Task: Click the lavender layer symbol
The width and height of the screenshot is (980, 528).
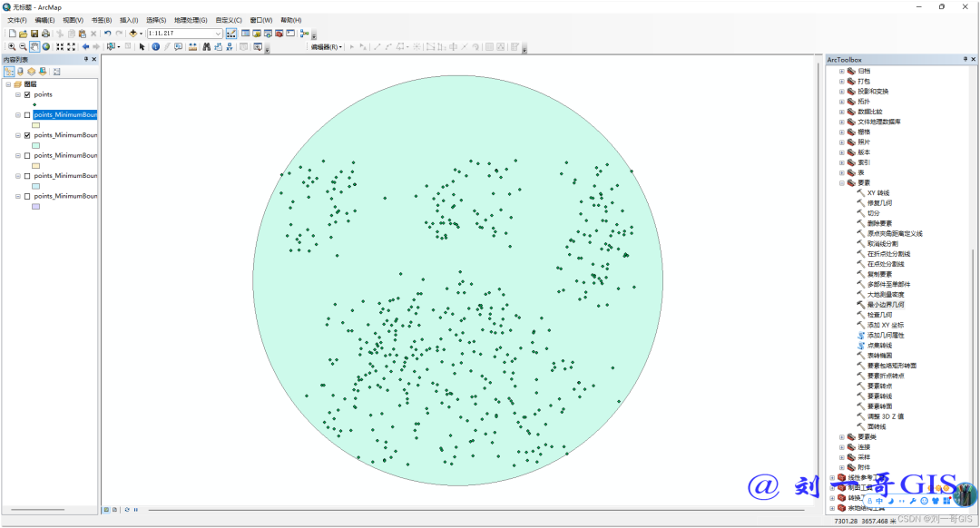Action: (x=35, y=206)
